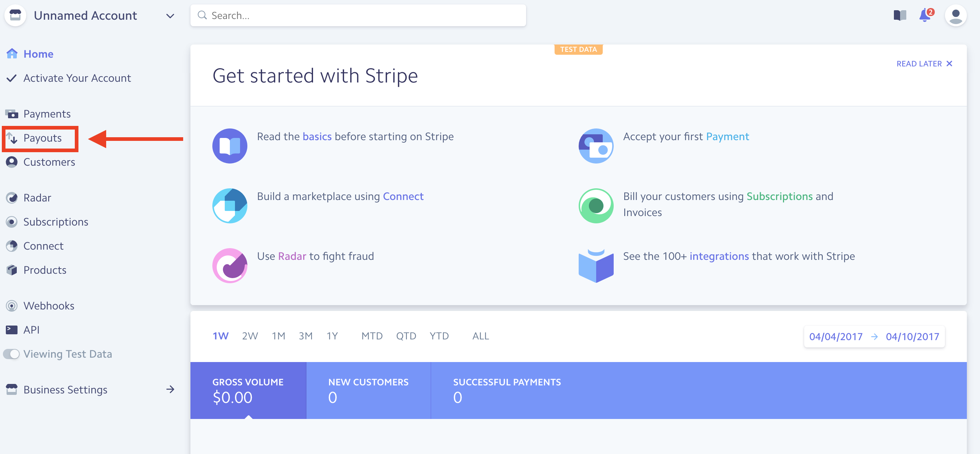Click the Subscriptions icon in sidebar
This screenshot has height=454, width=980.
point(11,222)
